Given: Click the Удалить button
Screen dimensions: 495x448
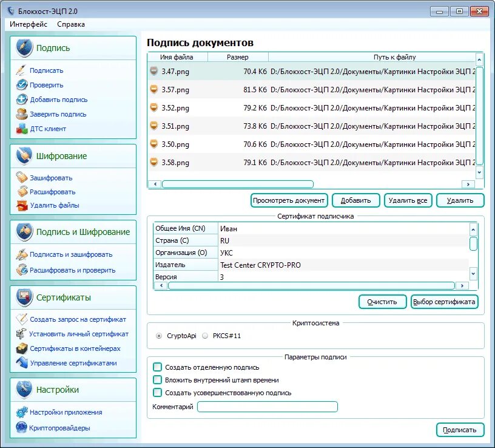Looking at the screenshot, I should pyautogui.click(x=460, y=200).
